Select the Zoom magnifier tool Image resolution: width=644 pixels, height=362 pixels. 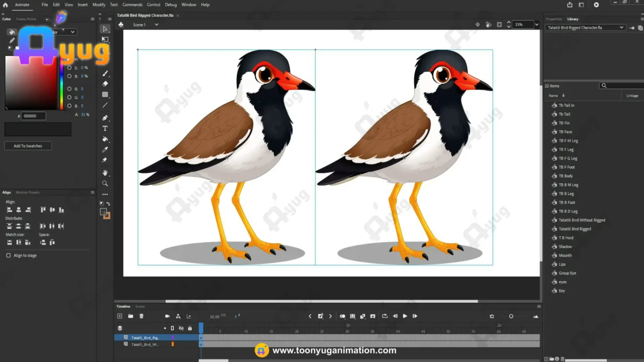(105, 183)
